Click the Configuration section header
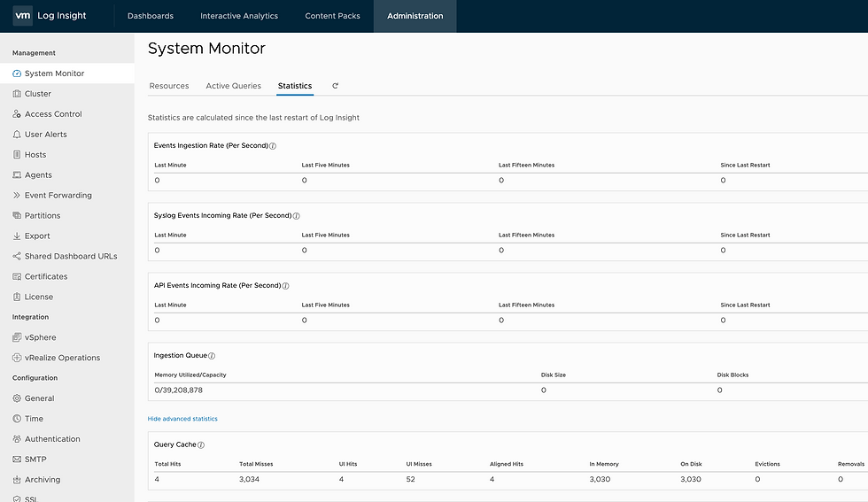868x502 pixels. pyautogui.click(x=35, y=378)
